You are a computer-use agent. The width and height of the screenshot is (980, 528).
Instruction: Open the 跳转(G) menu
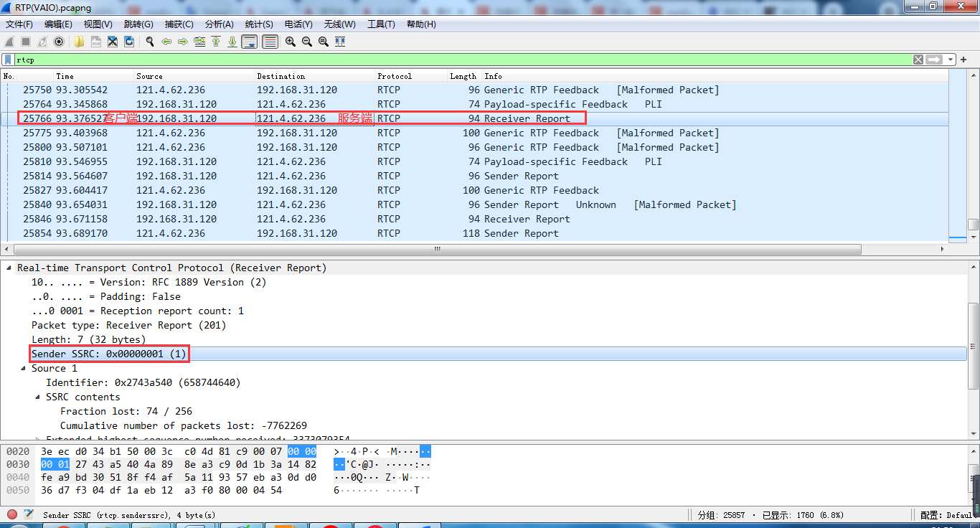[138, 24]
